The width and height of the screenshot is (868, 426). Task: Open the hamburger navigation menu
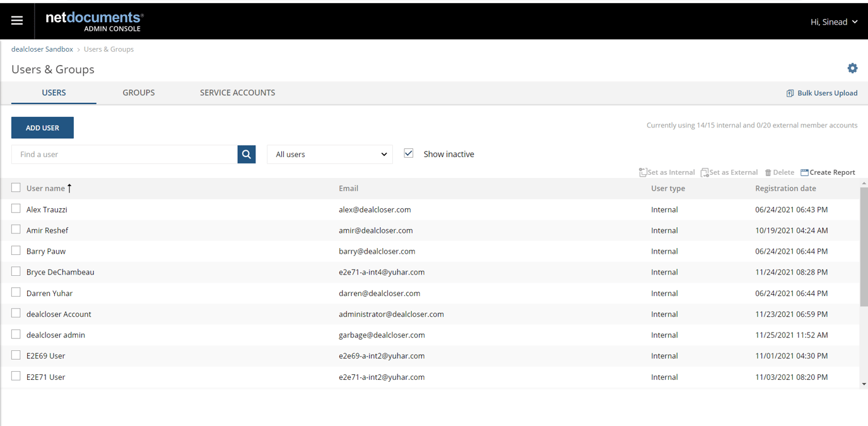coord(17,21)
